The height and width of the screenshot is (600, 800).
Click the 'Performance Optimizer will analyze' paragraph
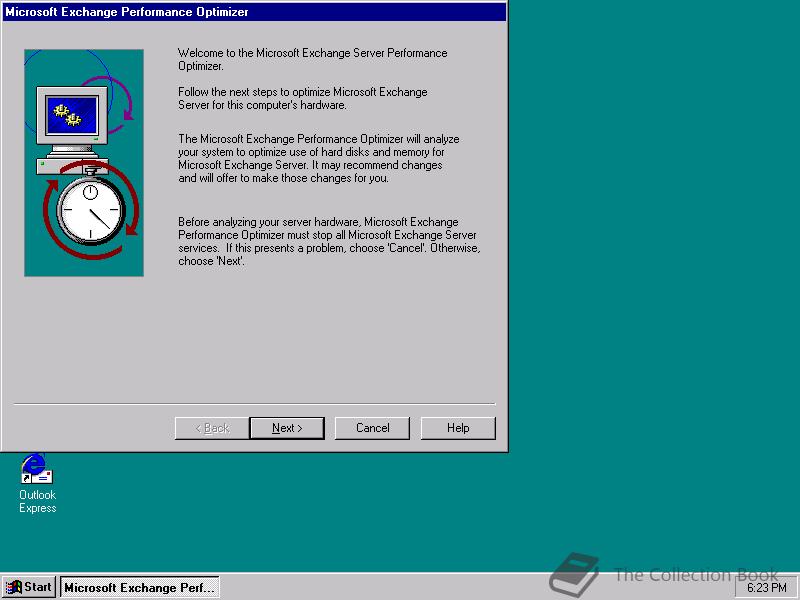318,158
